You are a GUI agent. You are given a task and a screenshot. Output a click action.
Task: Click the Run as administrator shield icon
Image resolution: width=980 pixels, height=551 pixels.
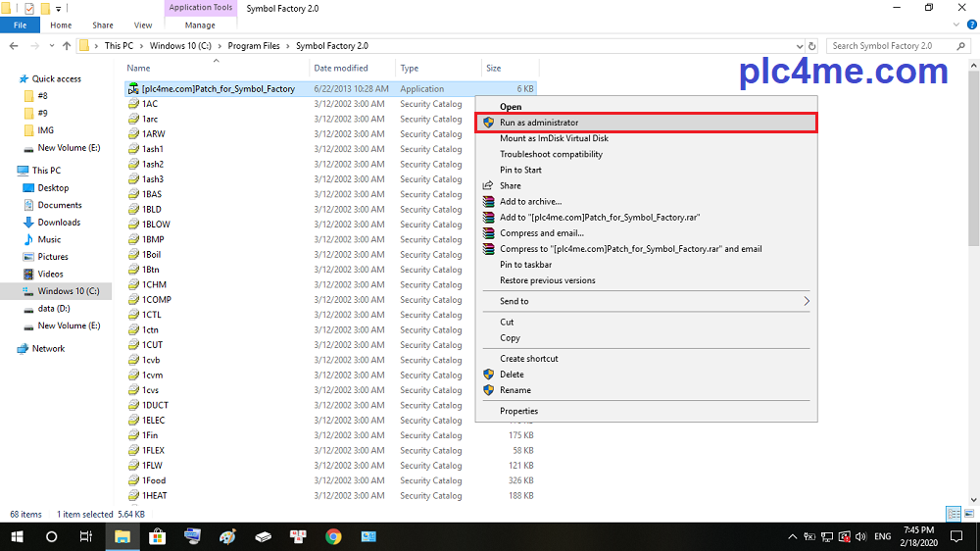click(489, 123)
